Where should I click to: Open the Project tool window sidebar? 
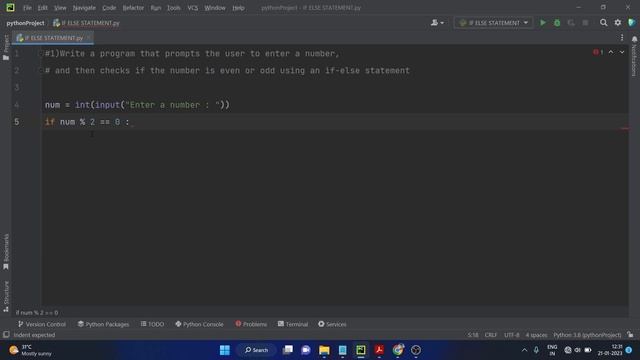pos(6,47)
